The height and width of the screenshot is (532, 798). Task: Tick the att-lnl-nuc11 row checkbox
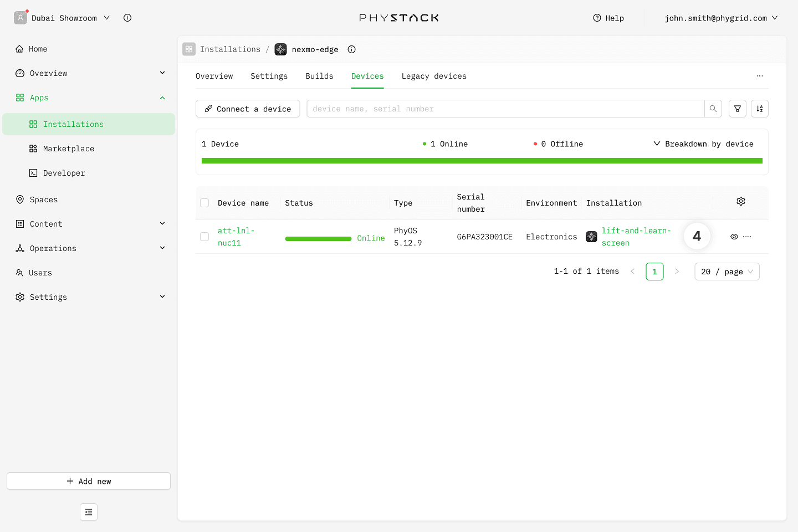204,237
